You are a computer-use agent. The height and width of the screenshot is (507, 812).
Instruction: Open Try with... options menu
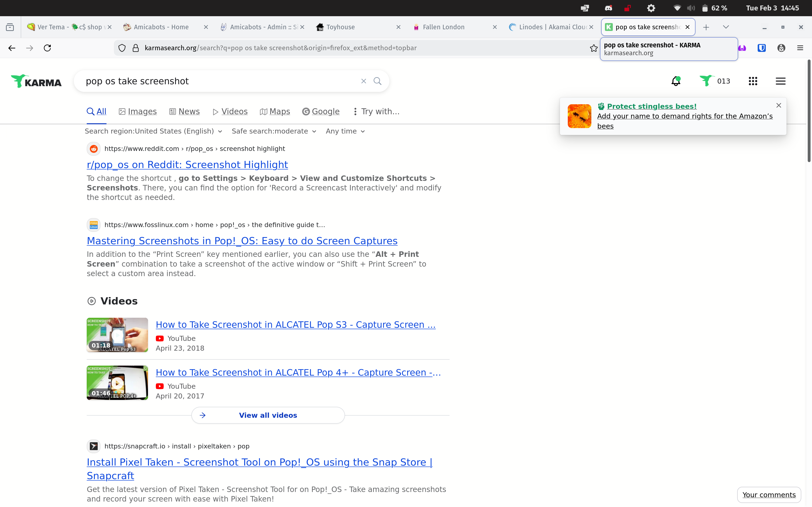click(x=376, y=111)
